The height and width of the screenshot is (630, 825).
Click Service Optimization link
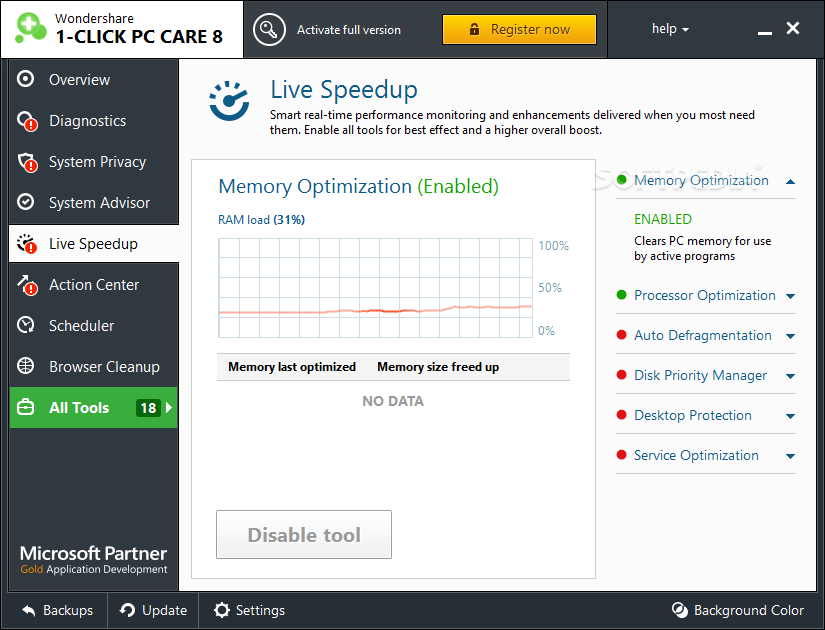(x=696, y=455)
